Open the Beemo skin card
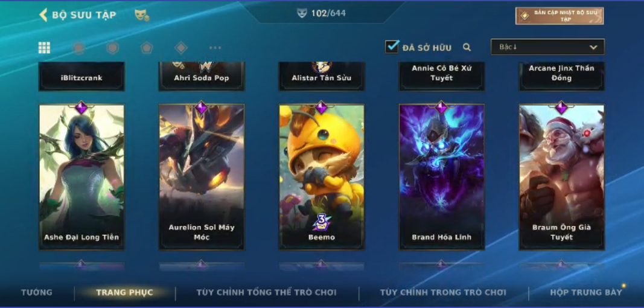644x308 pixels. (322, 177)
